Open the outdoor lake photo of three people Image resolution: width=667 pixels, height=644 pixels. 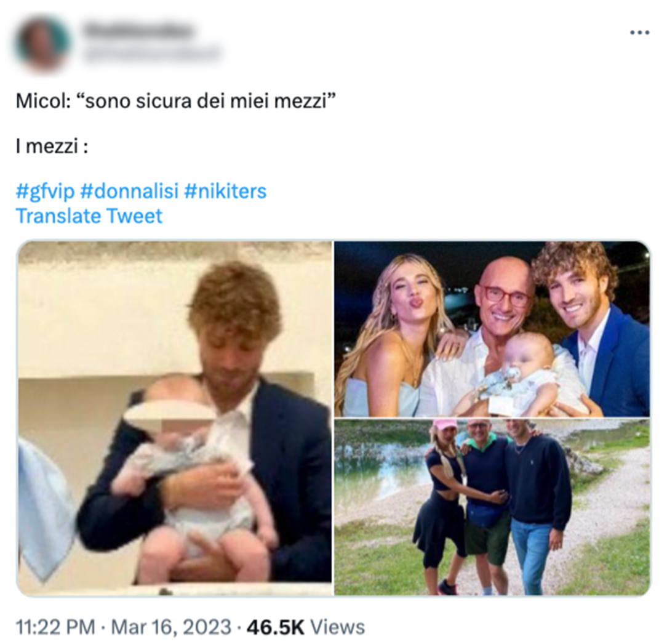(492, 507)
